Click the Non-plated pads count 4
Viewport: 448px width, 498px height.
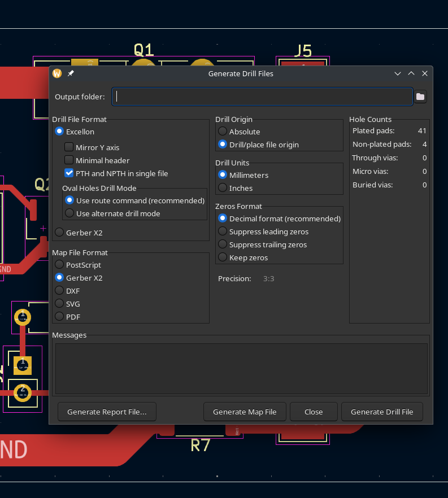pyautogui.click(x=424, y=144)
